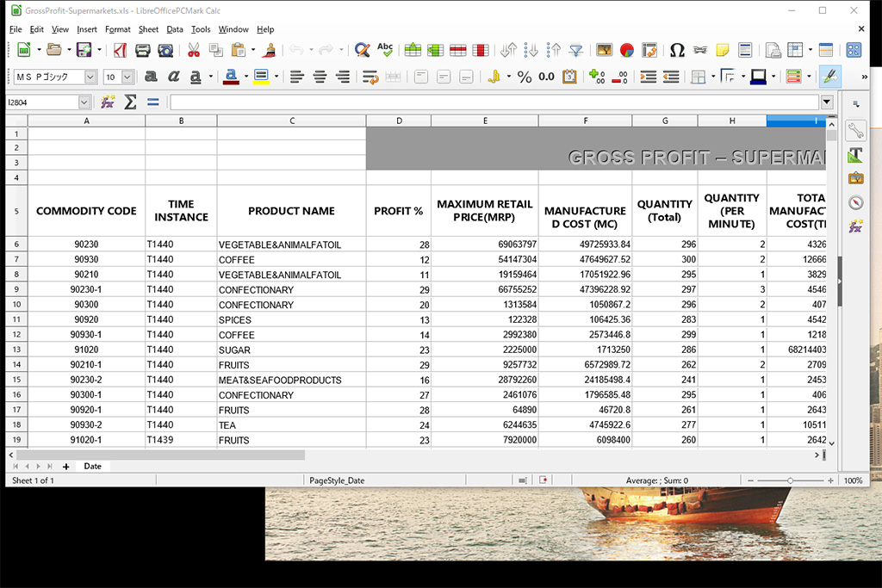The width and height of the screenshot is (882, 588).
Task: Open the sidebar Navigator panel
Action: (x=855, y=203)
